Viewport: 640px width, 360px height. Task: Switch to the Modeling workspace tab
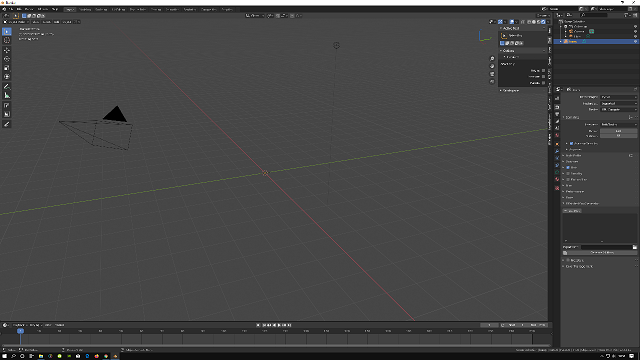point(85,9)
